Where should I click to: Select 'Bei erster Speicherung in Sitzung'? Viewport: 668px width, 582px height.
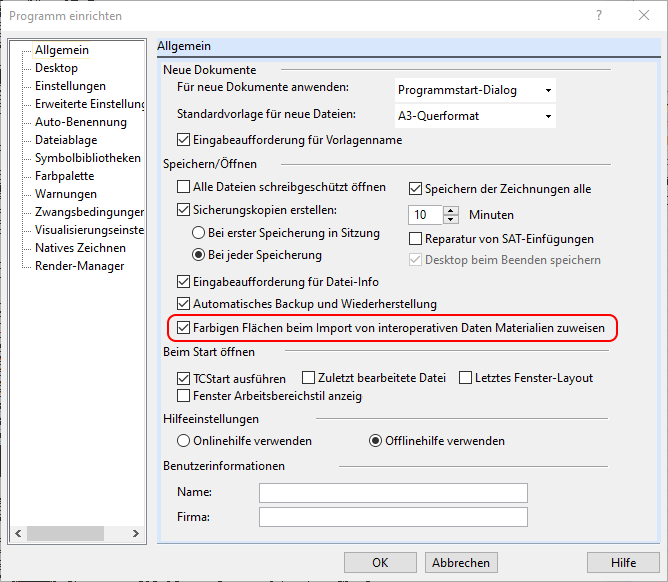coord(199,233)
